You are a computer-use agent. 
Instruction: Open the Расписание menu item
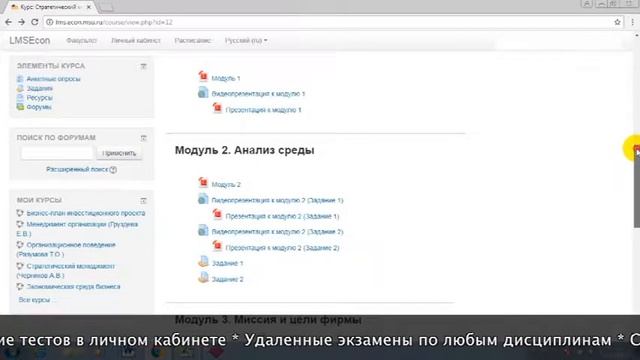tap(193, 40)
